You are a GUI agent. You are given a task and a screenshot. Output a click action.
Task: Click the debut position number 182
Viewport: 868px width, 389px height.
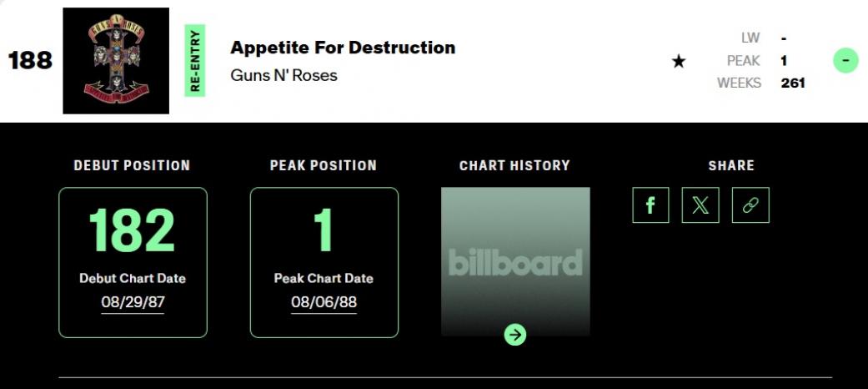[x=132, y=230]
